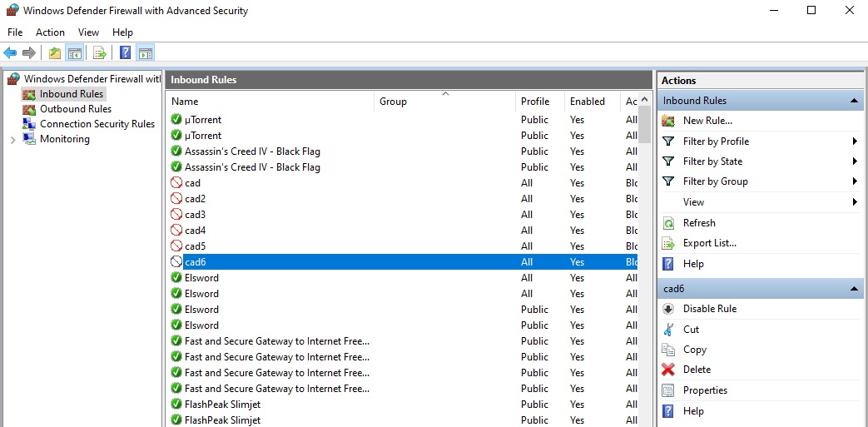The image size is (868, 427).
Task: Open the File menu
Action: coord(15,32)
